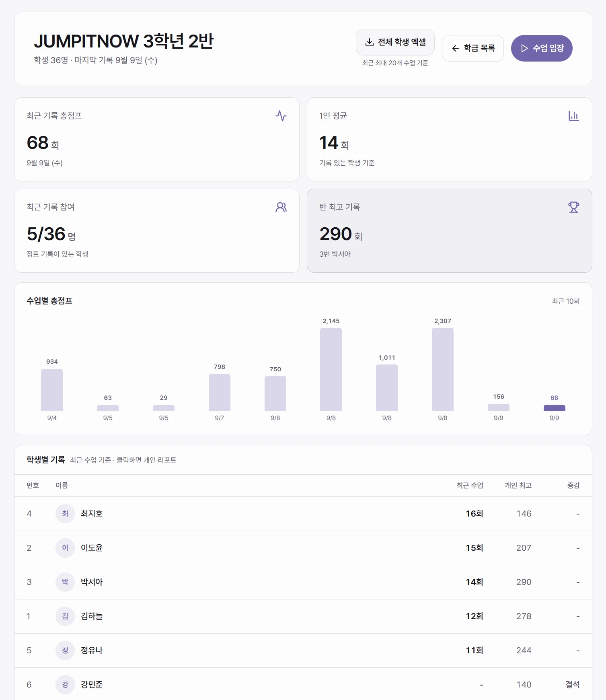Click the bar labeled 156
This screenshot has width=606, height=700.
499,408
